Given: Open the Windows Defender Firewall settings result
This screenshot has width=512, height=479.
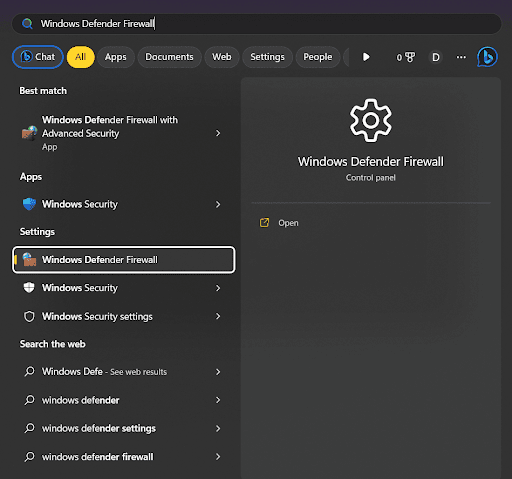Looking at the screenshot, I should click(124, 260).
